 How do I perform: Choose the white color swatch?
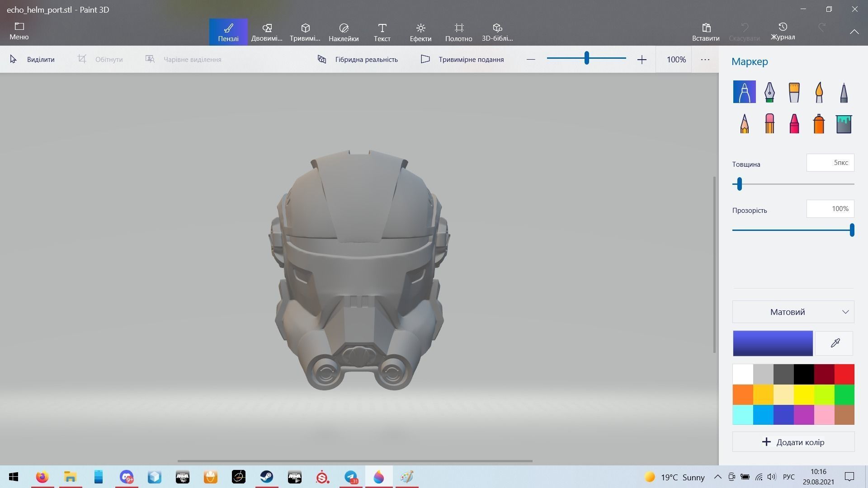(x=742, y=374)
